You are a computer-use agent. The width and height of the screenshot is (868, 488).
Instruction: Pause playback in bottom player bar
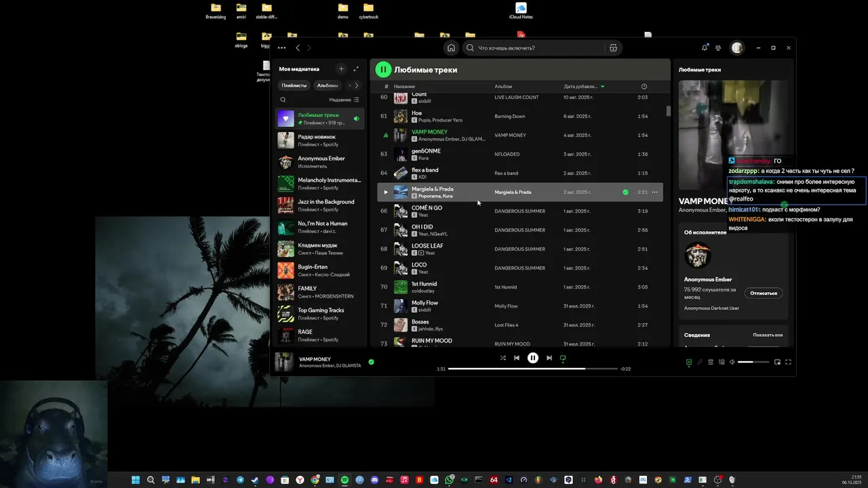tap(533, 358)
